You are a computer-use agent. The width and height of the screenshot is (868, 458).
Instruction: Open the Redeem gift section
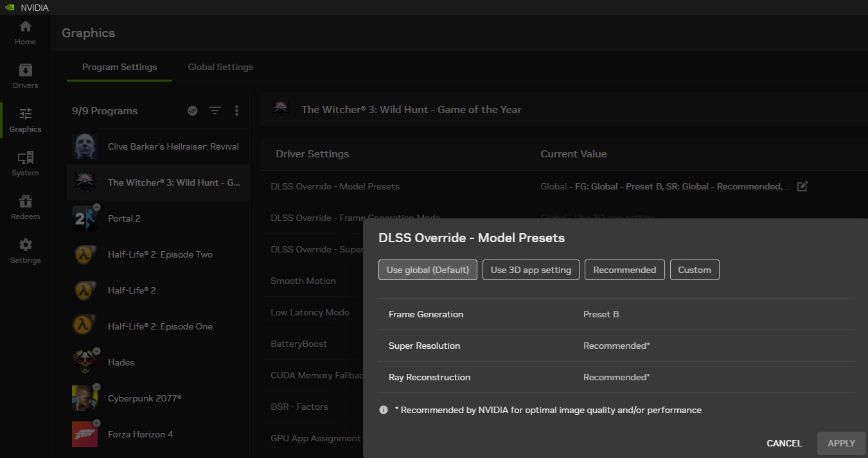click(x=25, y=207)
